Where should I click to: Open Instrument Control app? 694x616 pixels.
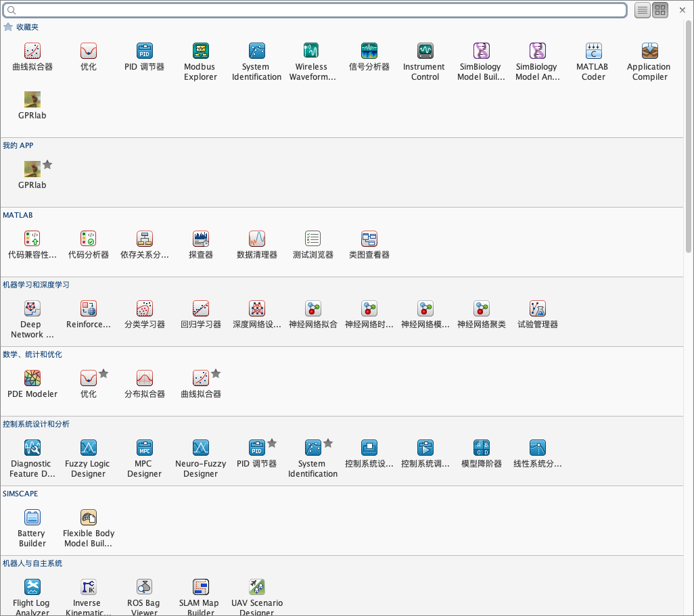point(425,62)
